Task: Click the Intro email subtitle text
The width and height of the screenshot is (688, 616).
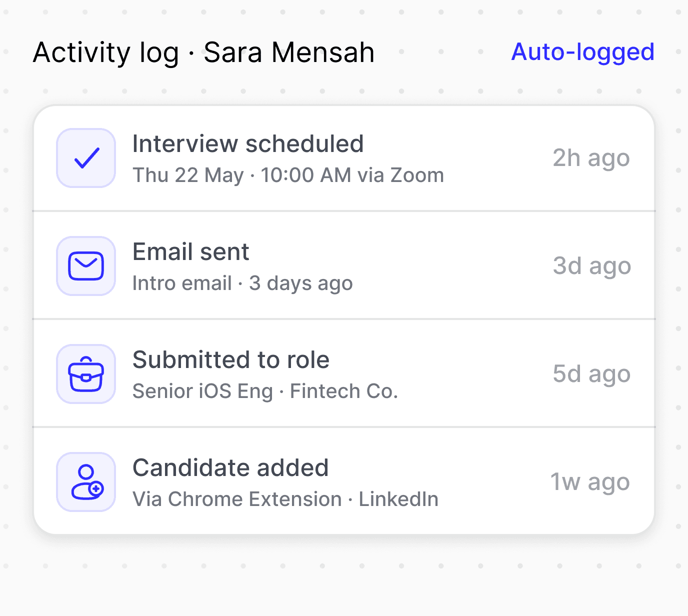Action: click(x=242, y=283)
